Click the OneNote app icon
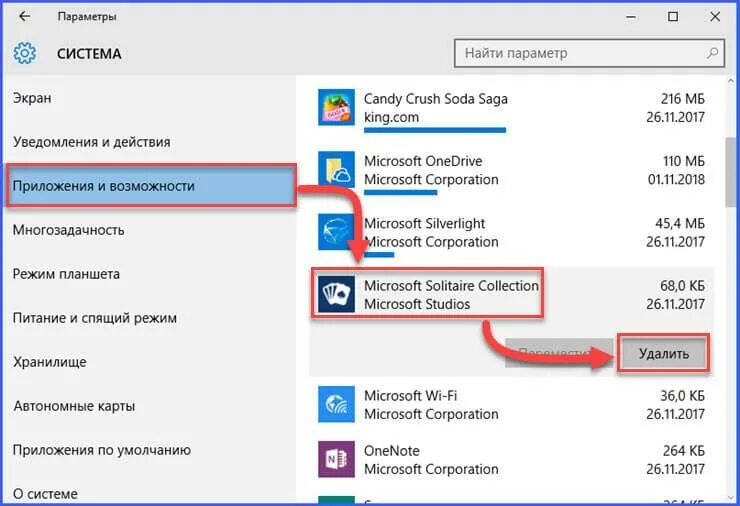 336,459
